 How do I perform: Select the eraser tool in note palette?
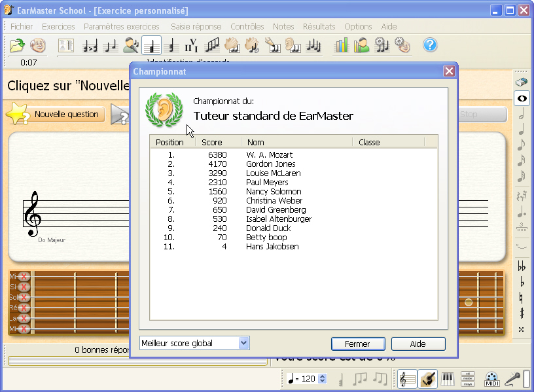coord(522,82)
